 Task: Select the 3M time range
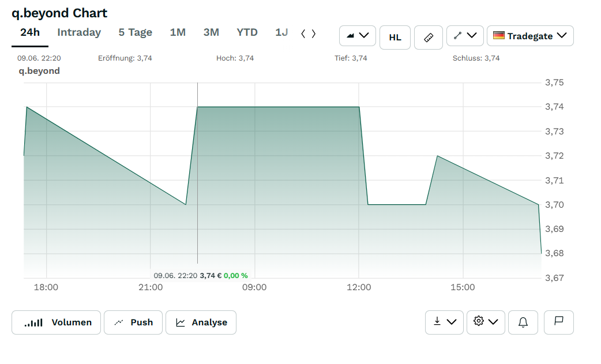point(211,32)
